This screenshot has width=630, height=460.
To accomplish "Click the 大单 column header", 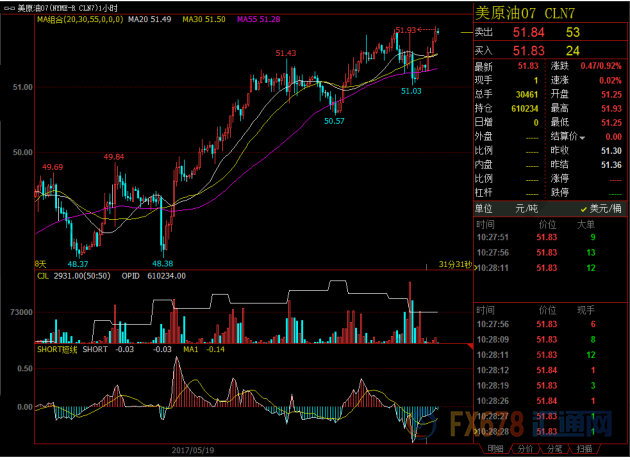I will coord(586,225).
